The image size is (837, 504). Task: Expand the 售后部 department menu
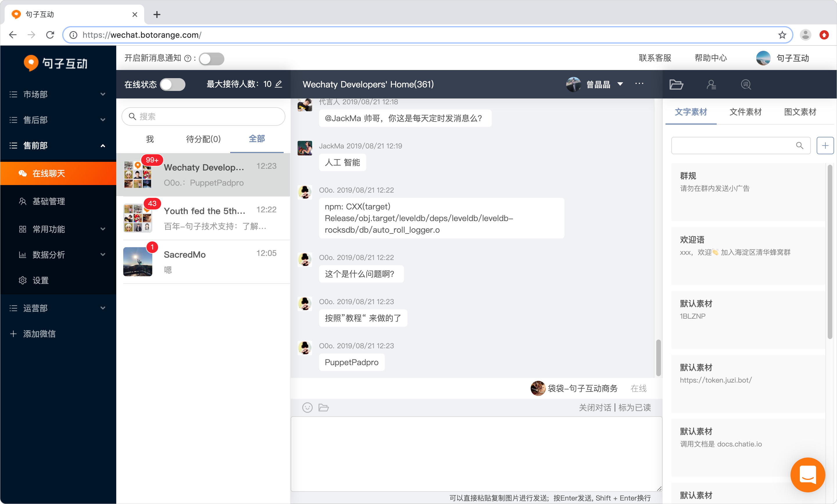point(58,120)
